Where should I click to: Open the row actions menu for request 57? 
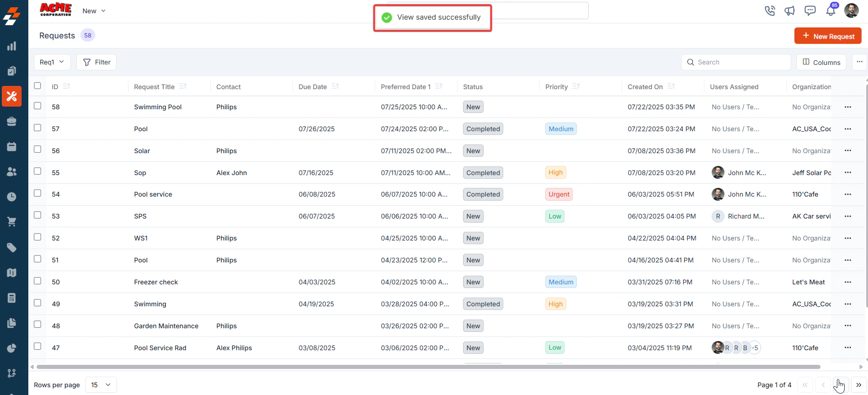click(848, 129)
